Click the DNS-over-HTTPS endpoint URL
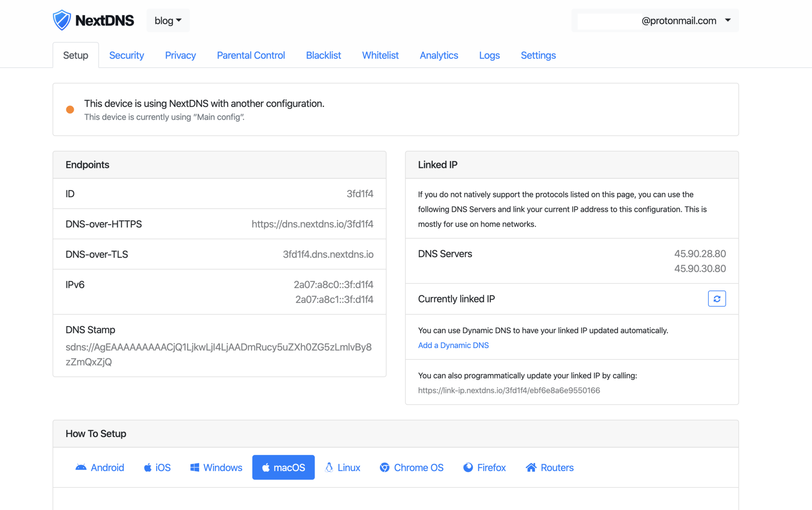812x510 pixels. point(313,224)
